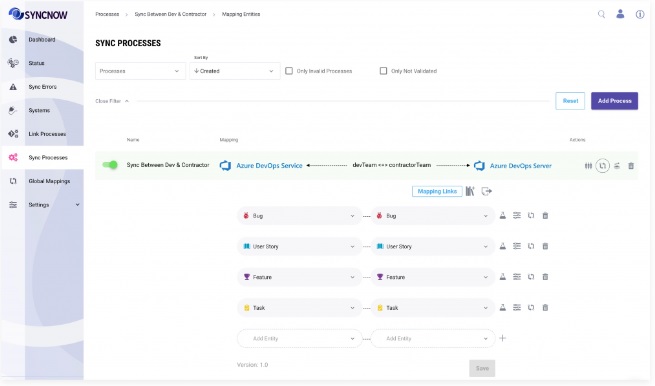Check Only Not Validated
This screenshot has width=655, height=386.
tap(383, 71)
